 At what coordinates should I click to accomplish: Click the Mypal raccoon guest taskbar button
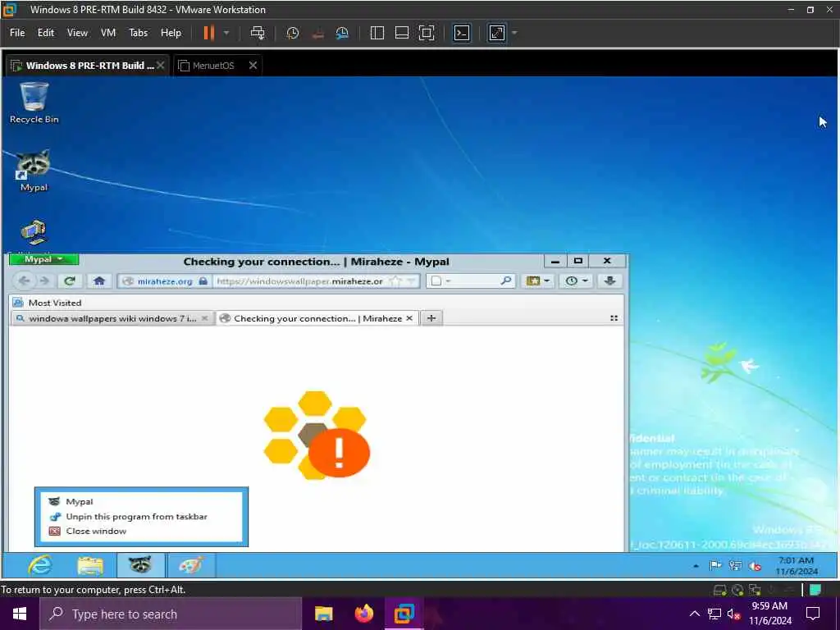coord(140,566)
